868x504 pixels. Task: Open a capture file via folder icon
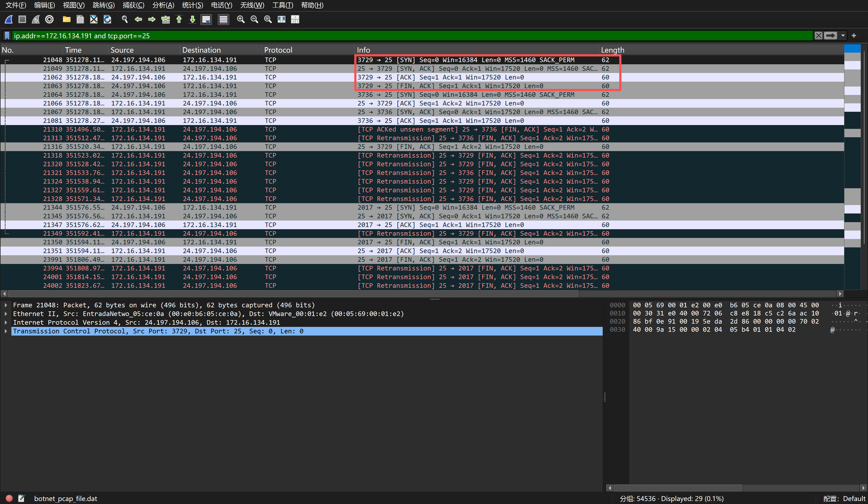pos(66,19)
